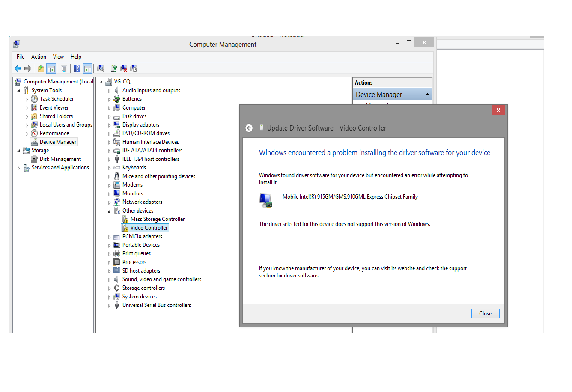This screenshot has width=572, height=392.
Task: Click the Performance icon in tree
Action: click(34, 133)
